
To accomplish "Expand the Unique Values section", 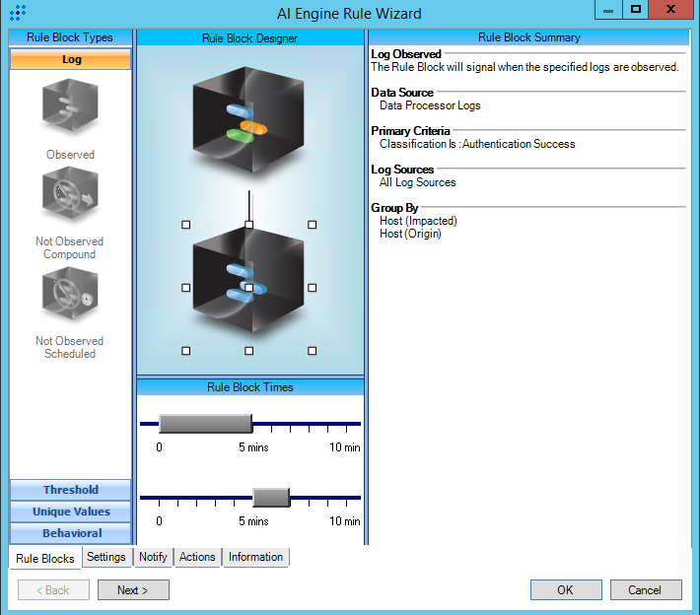I will (70, 512).
